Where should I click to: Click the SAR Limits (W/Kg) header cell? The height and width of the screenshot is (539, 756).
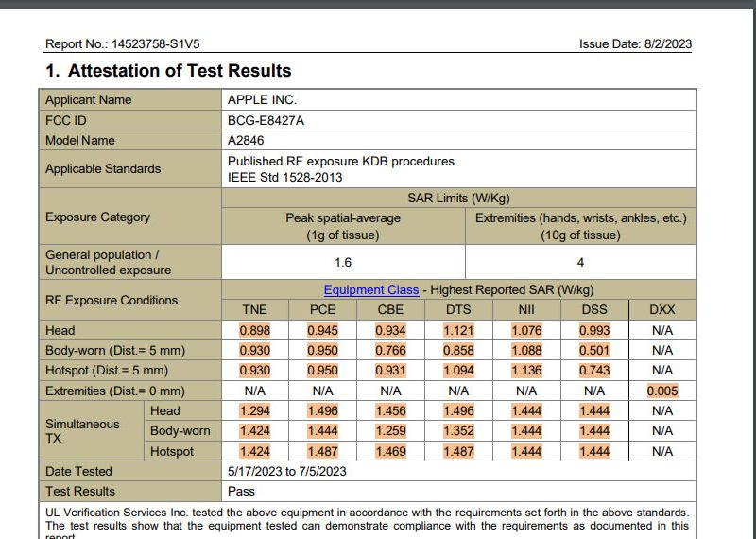tap(458, 198)
